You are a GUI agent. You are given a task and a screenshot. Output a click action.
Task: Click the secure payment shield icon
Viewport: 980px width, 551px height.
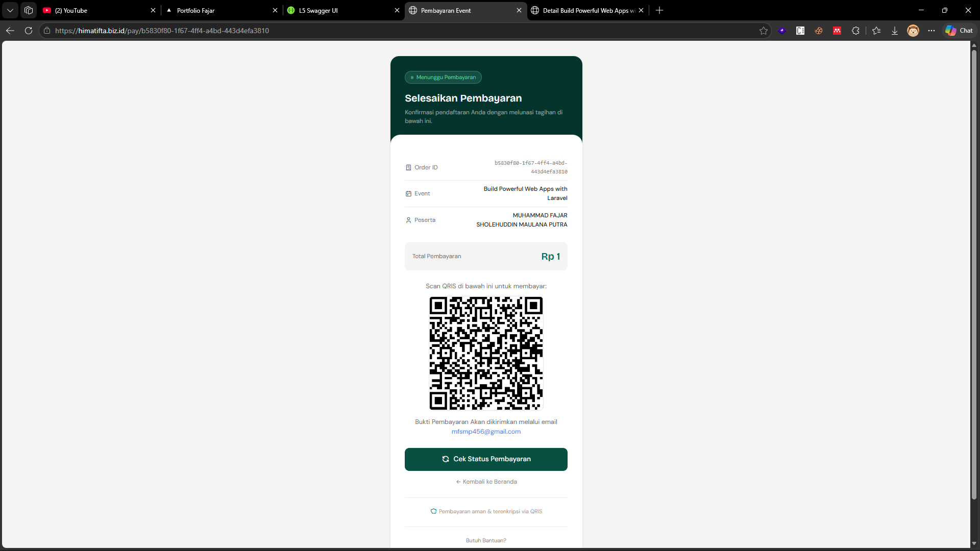pyautogui.click(x=433, y=511)
